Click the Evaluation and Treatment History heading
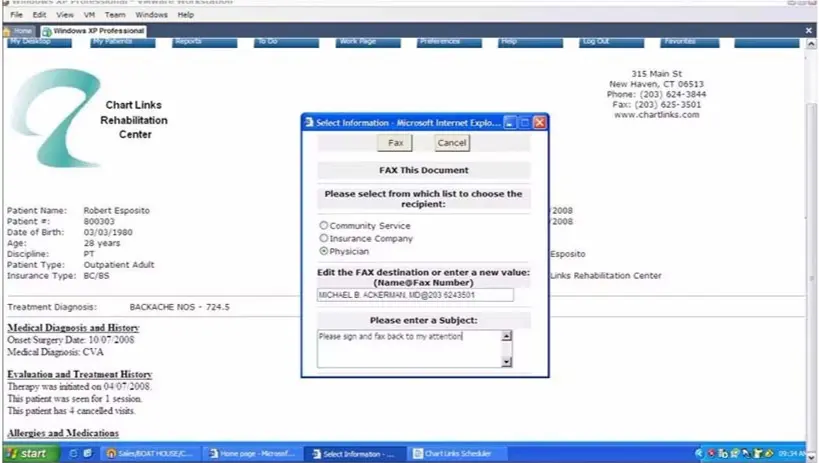This screenshot has height=463, width=819. (79, 374)
